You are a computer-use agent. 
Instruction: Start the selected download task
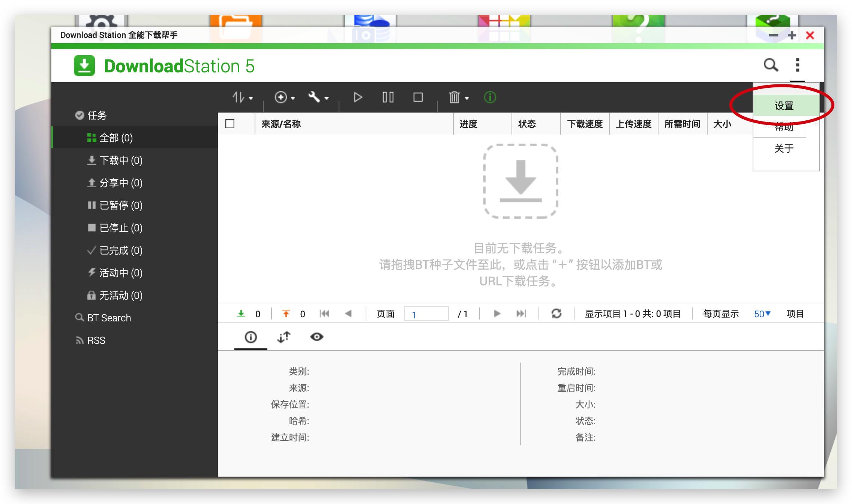[x=357, y=97]
